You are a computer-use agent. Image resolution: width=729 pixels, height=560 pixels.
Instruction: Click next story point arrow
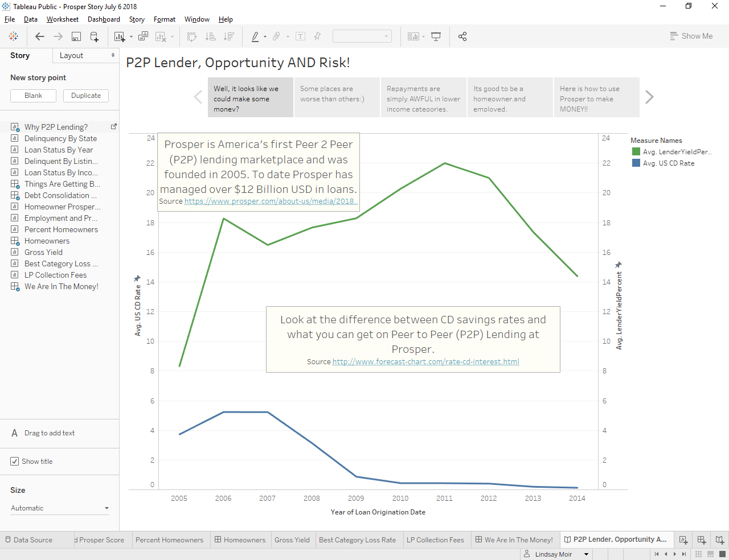click(x=649, y=97)
